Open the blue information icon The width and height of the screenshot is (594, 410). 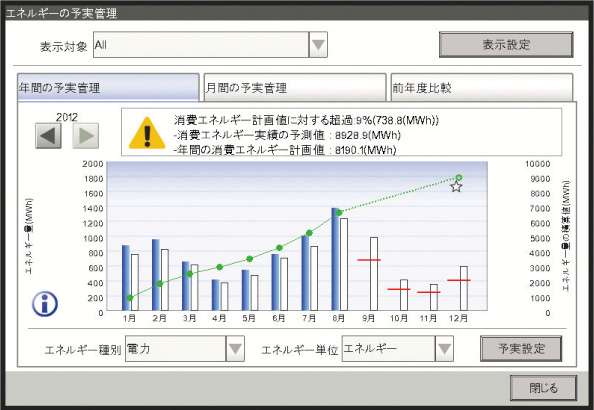click(45, 304)
